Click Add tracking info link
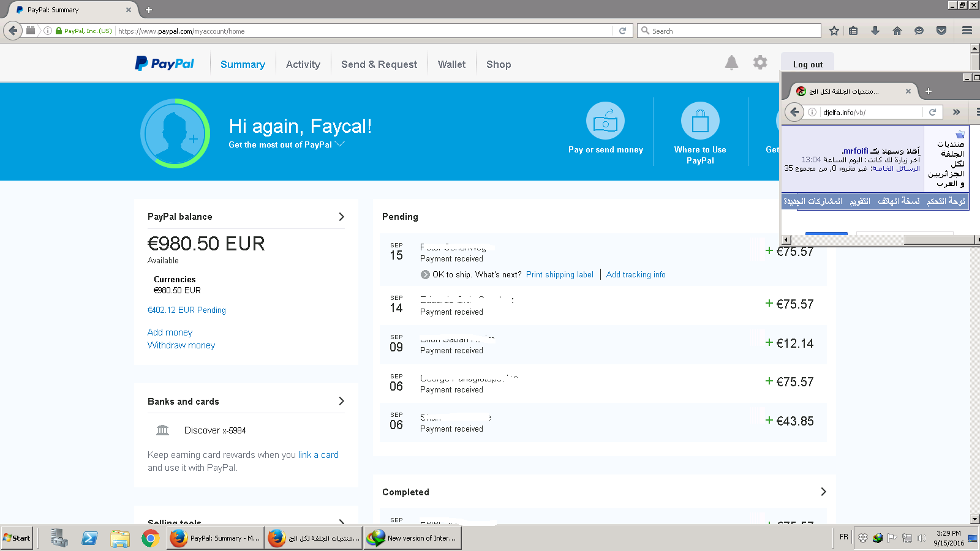 coord(636,274)
